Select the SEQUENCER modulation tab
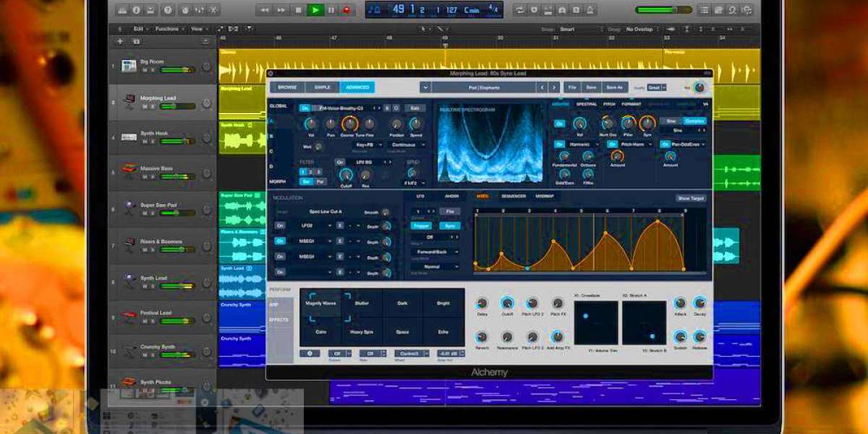The height and width of the screenshot is (434, 868). pos(514,196)
